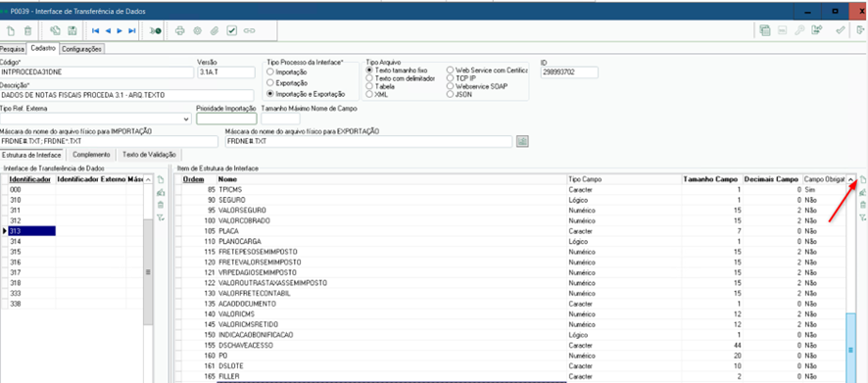Click the gear settings icon in toolbar
This screenshot has height=383, width=868.
[x=197, y=31]
